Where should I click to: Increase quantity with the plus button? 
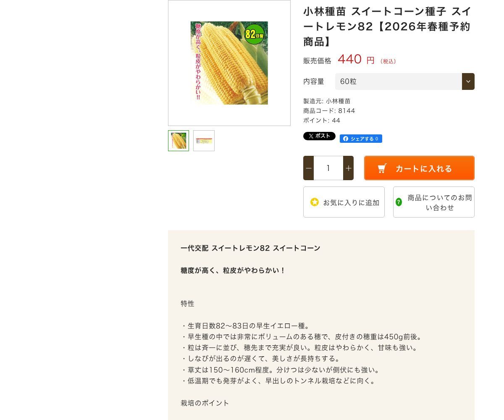tap(348, 168)
